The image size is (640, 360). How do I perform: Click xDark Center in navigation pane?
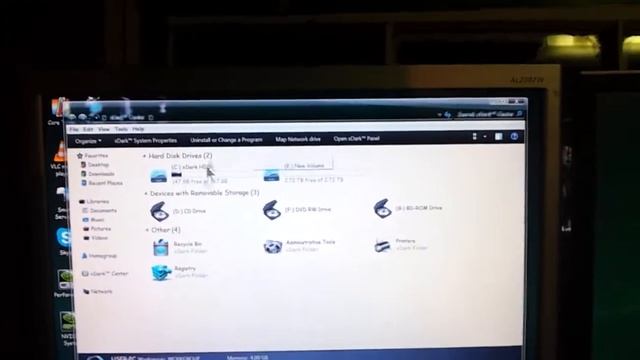(x=109, y=274)
